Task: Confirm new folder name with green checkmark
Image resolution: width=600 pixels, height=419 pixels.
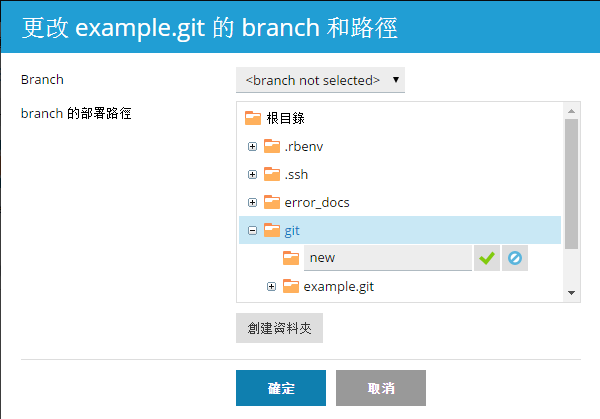Action: coord(487,258)
